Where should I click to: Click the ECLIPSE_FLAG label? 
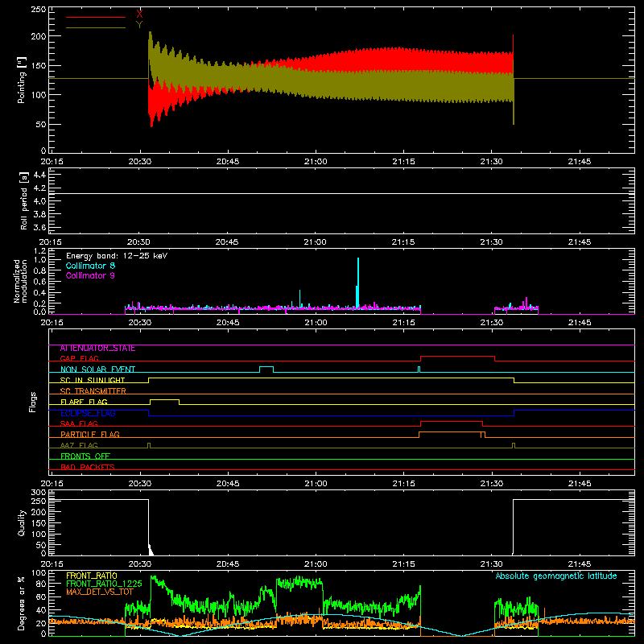pyautogui.click(x=88, y=413)
